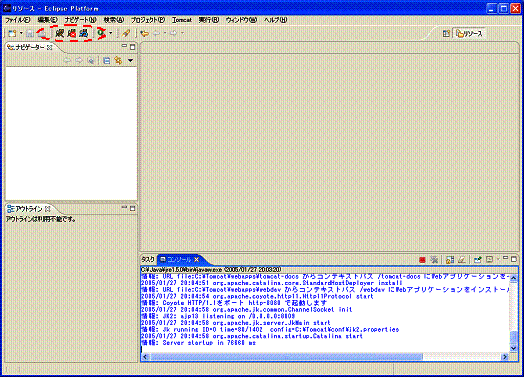The width and height of the screenshot is (526, 378).
Task: Maximize the アウトライン panel
Action: tap(133, 208)
